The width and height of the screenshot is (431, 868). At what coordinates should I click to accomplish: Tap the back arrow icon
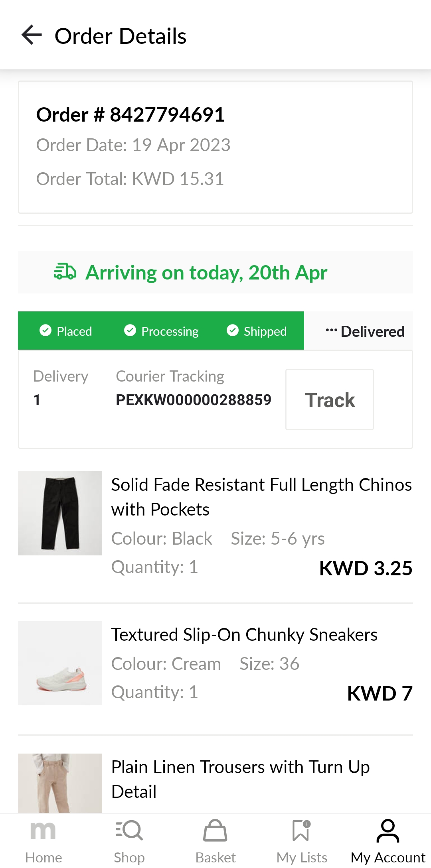[x=32, y=35]
